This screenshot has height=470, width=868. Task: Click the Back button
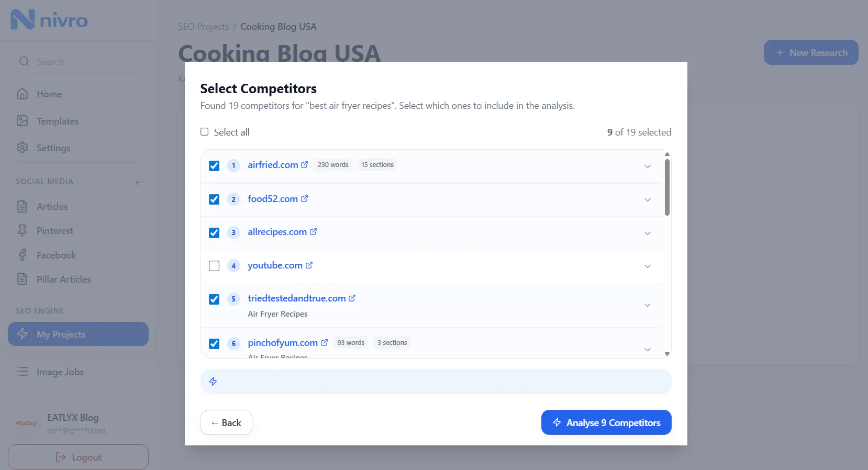click(x=226, y=422)
